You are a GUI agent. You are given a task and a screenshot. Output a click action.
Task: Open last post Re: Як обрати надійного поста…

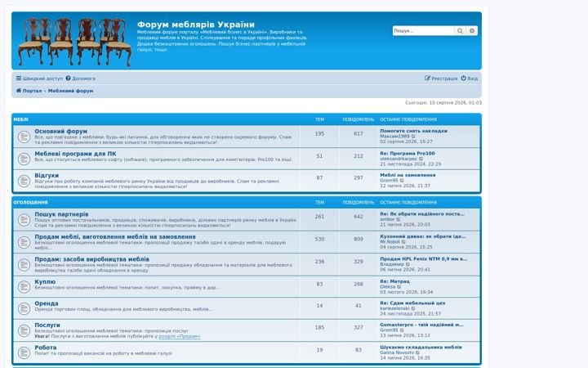[x=422, y=214]
